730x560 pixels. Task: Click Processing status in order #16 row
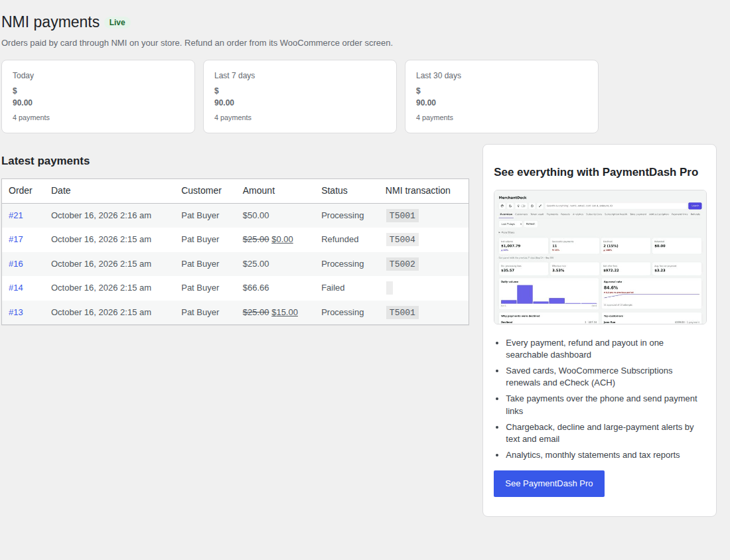(x=342, y=264)
